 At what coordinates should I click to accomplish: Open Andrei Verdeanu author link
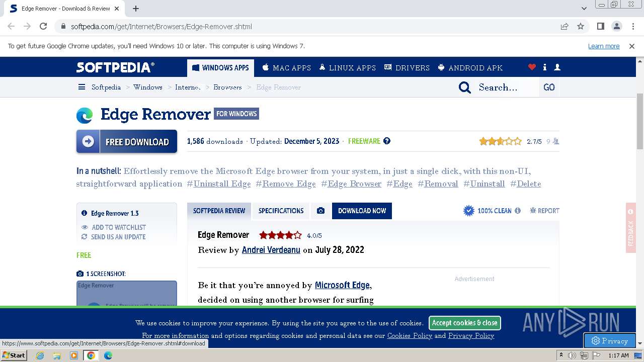tap(271, 250)
